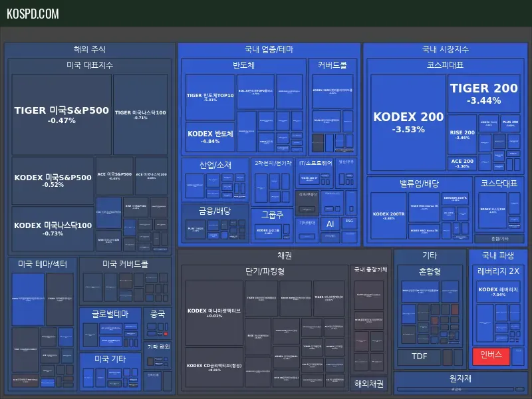Select the 미국 테마/섹터 group header
The height and width of the screenshot is (399, 532).
[x=43, y=263]
